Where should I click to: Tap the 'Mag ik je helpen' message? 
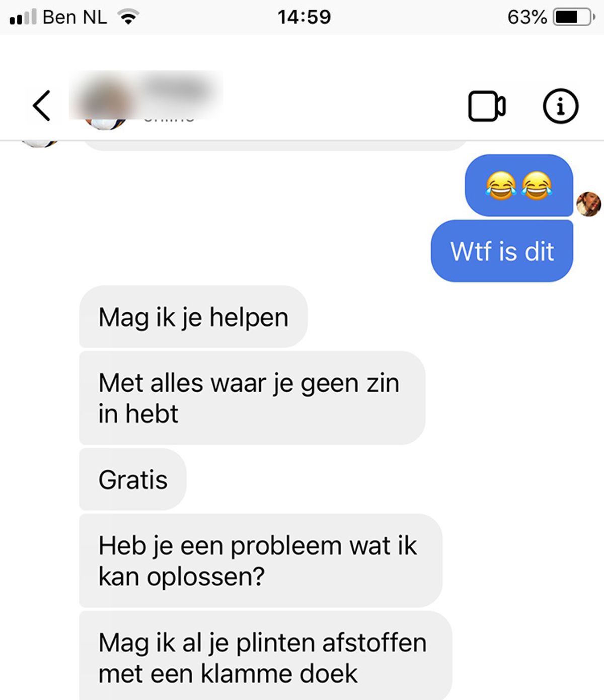pos(193,317)
